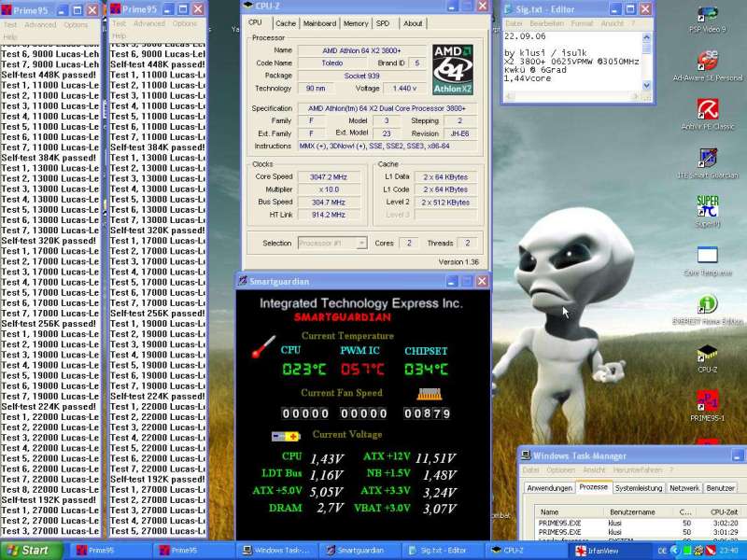
Task: Sort processes by the Benutzername column
Action: click(x=639, y=511)
